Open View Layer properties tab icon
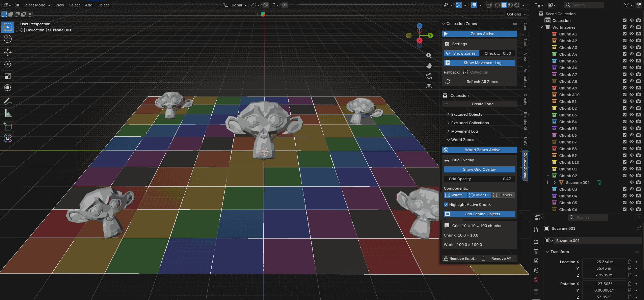The height and width of the screenshot is (300, 644). (x=536, y=261)
